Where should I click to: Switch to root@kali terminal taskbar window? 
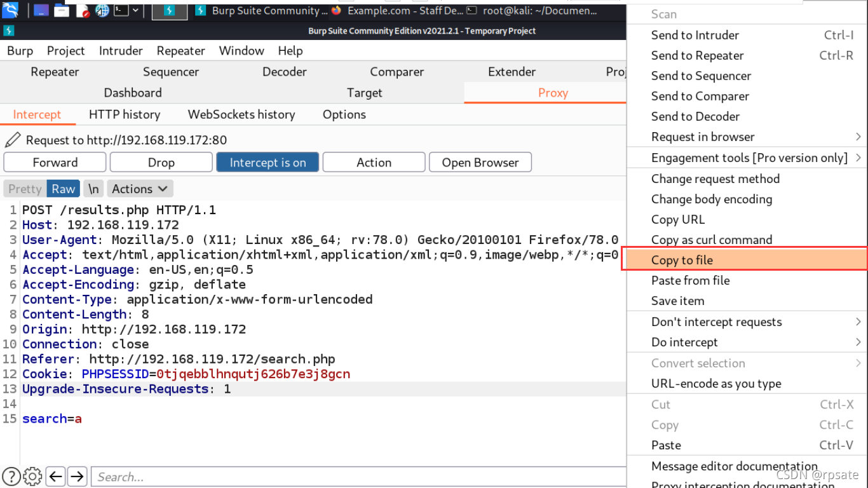[x=531, y=10]
